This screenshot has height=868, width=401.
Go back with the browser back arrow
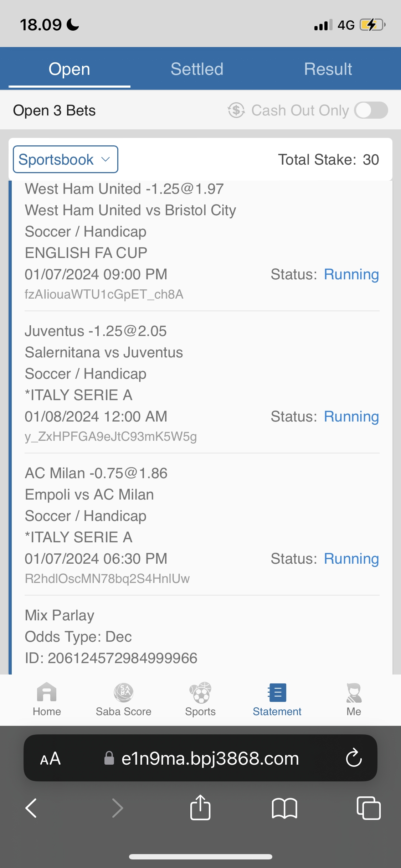(x=31, y=808)
